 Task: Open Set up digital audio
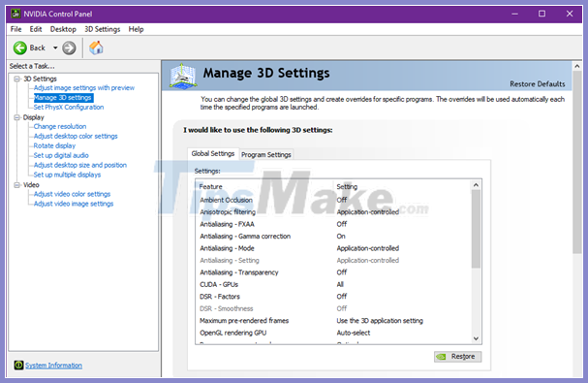[x=61, y=155]
